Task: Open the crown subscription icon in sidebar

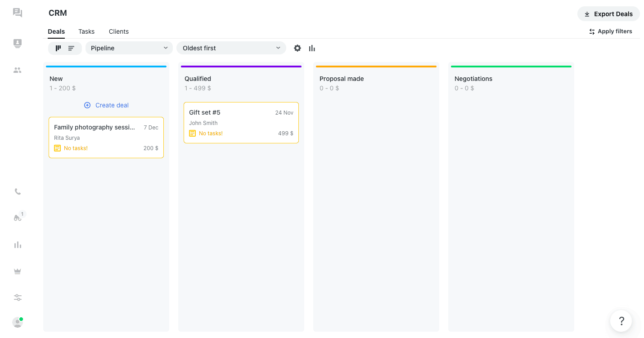Action: 18,271
